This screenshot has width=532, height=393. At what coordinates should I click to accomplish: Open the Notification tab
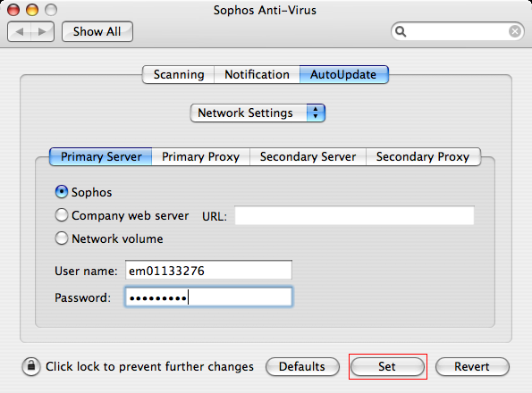point(257,74)
